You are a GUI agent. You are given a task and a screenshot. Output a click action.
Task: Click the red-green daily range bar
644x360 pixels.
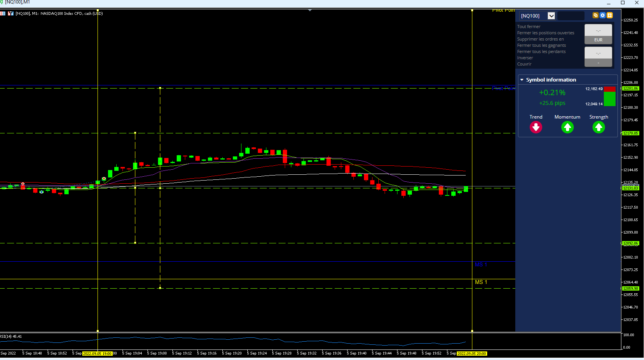(x=610, y=96)
